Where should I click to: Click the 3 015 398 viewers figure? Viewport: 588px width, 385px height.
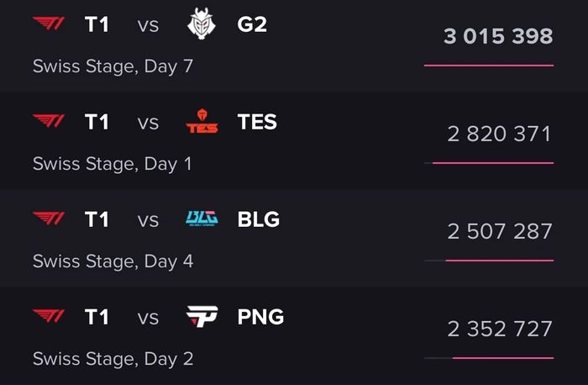pos(498,36)
